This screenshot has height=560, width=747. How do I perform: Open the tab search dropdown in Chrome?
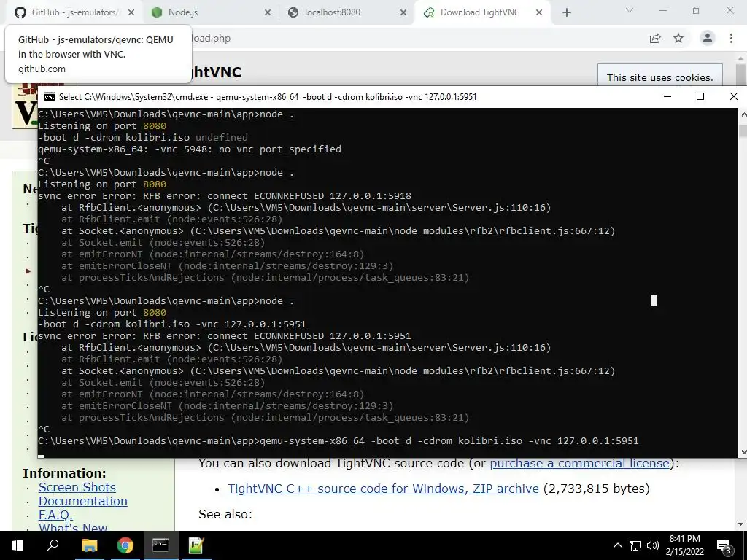(x=630, y=10)
